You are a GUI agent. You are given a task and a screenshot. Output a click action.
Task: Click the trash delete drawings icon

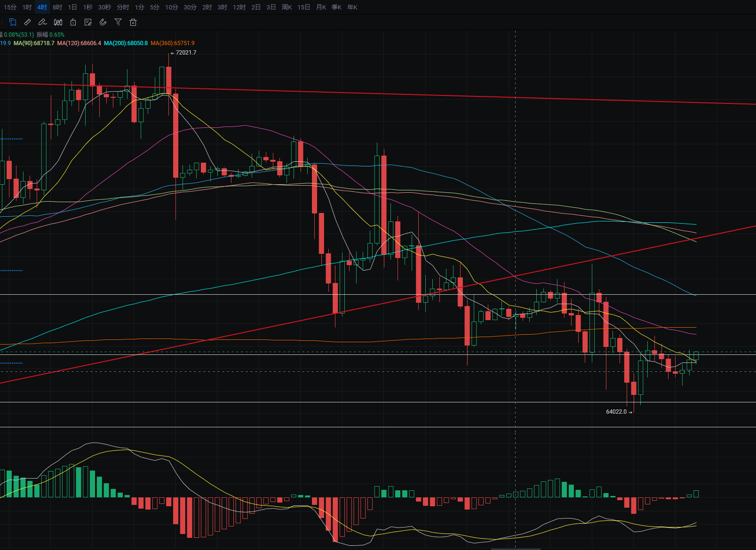[x=133, y=22]
